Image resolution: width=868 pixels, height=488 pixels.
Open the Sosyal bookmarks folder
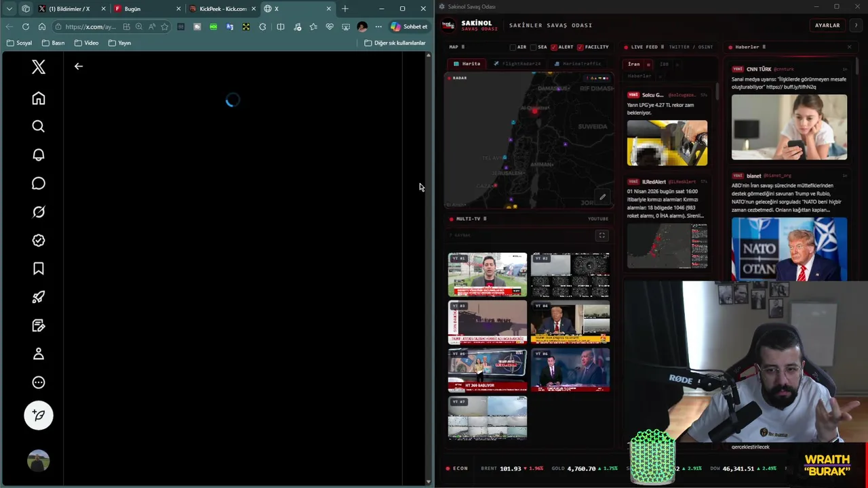19,43
